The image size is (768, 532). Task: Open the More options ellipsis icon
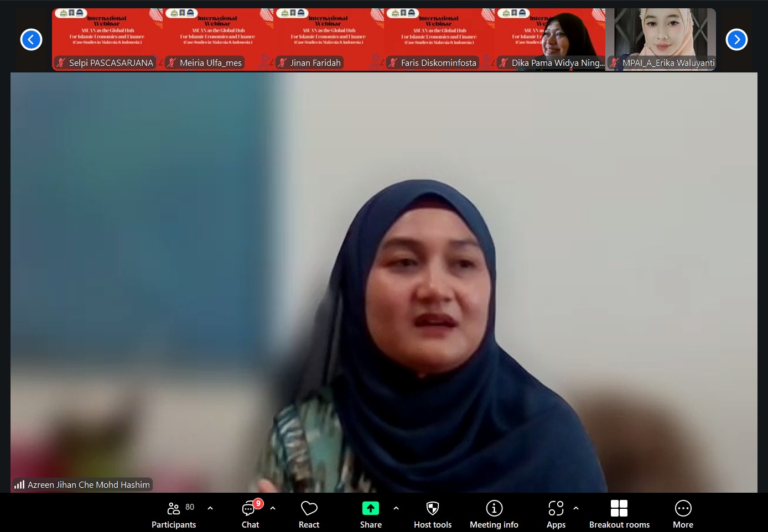pos(683,508)
